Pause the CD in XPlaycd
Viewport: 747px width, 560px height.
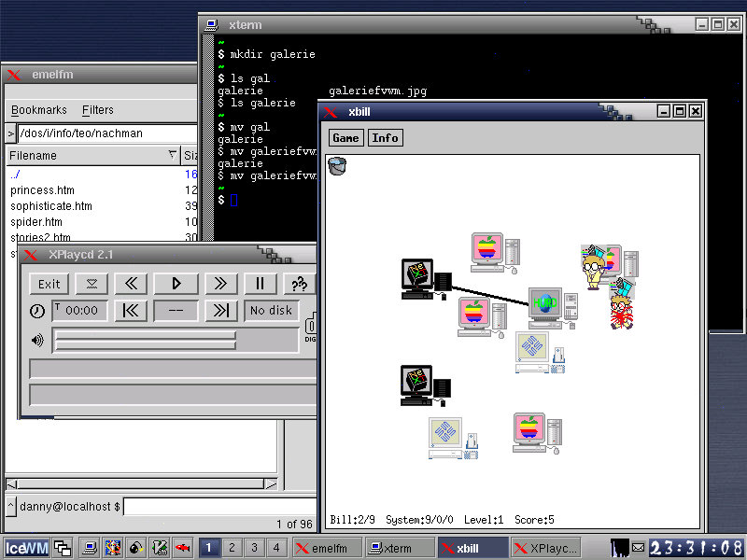click(261, 284)
